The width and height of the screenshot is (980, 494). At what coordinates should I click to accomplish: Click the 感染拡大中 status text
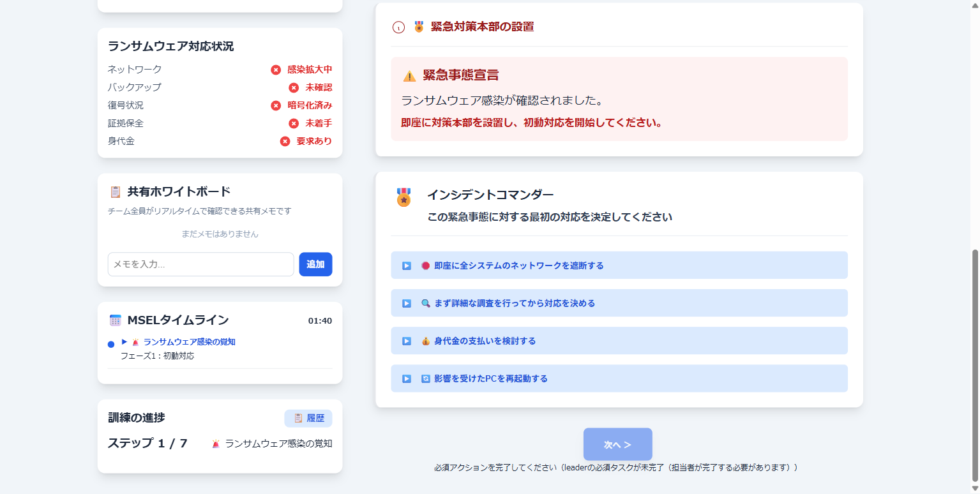coord(310,70)
